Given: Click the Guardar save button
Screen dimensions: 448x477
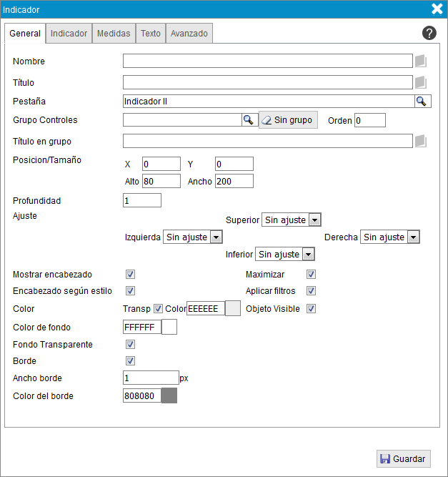Looking at the screenshot, I should (x=404, y=459).
